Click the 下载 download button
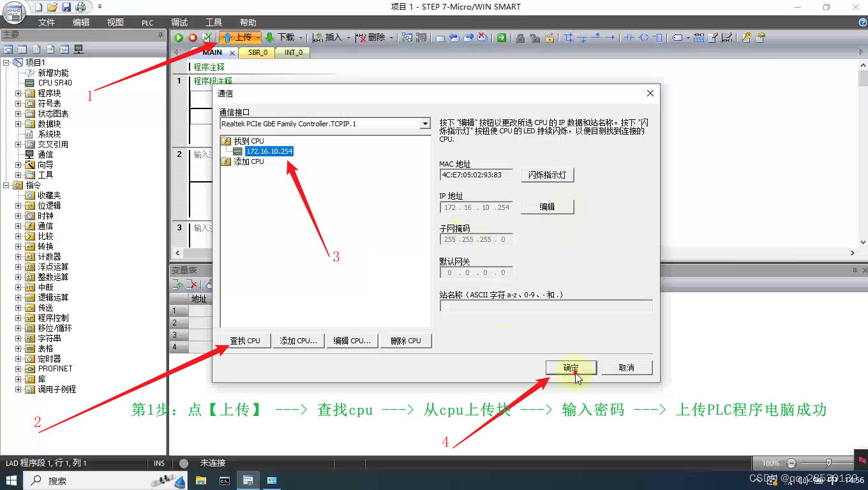This screenshot has width=868, height=490. (280, 38)
